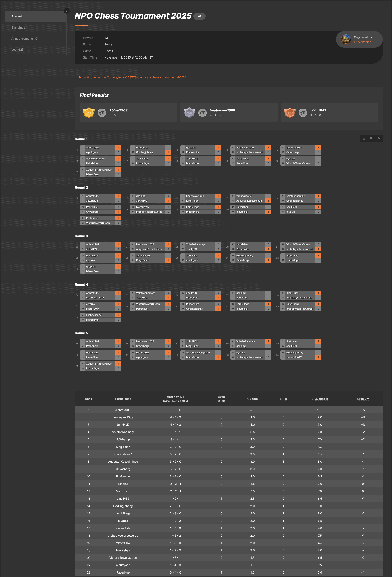Click the Pts Diff column header
This screenshot has height=577, width=392.
[x=364, y=399]
